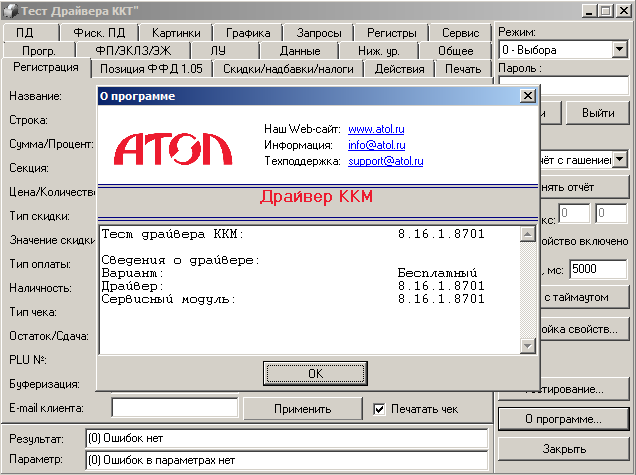Switch to the Регистры tab
636x475 pixels.
click(x=391, y=33)
